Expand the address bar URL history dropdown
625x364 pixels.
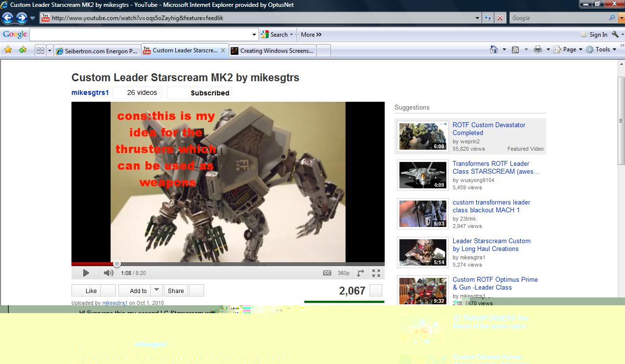click(x=478, y=18)
